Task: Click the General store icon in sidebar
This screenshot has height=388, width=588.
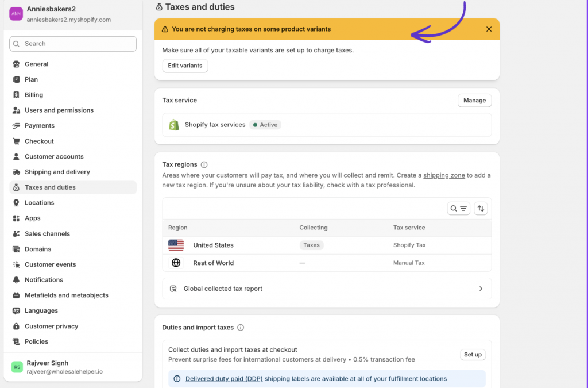Action: [16, 64]
